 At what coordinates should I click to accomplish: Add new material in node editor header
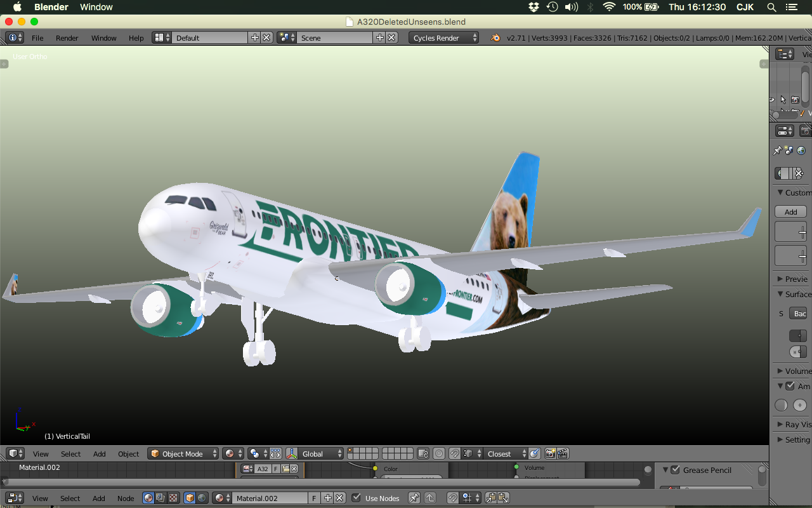pos(327,498)
